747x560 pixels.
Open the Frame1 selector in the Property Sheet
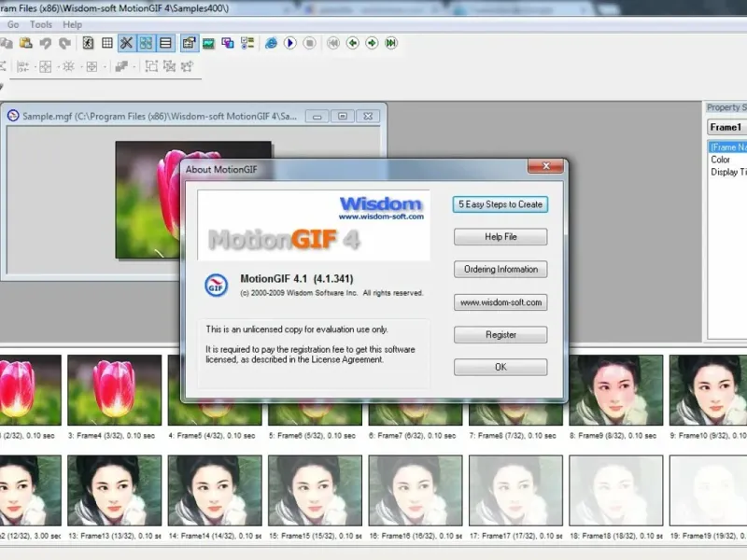click(x=726, y=127)
